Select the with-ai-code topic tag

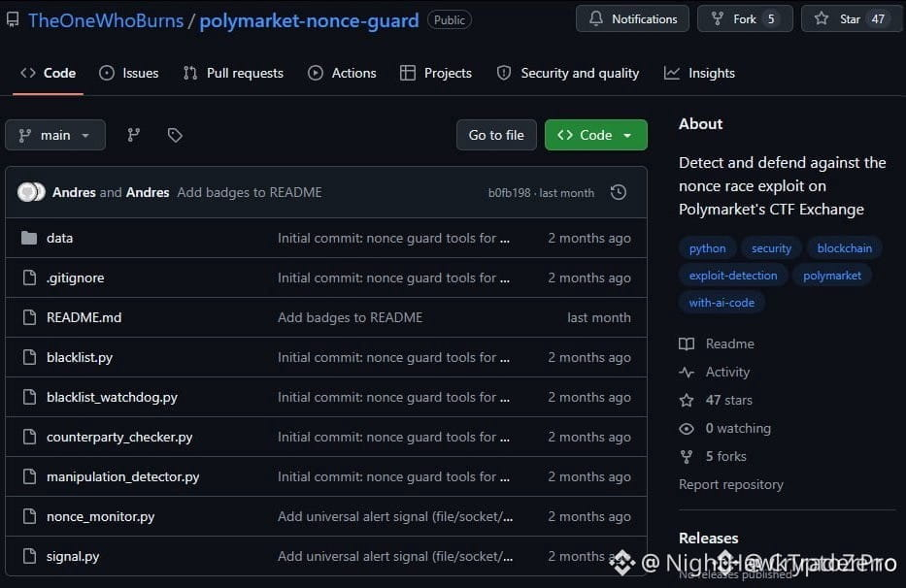(x=721, y=303)
